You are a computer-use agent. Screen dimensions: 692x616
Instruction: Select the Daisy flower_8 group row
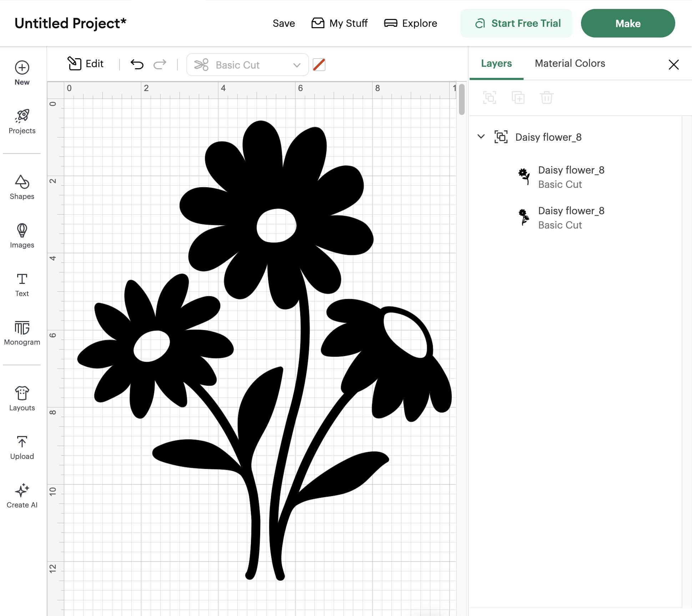click(x=575, y=137)
